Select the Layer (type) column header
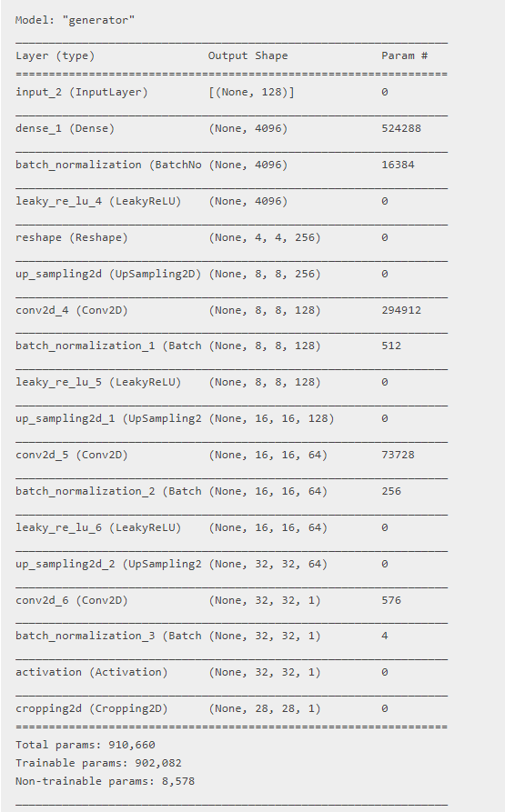505x812 pixels. (55, 56)
